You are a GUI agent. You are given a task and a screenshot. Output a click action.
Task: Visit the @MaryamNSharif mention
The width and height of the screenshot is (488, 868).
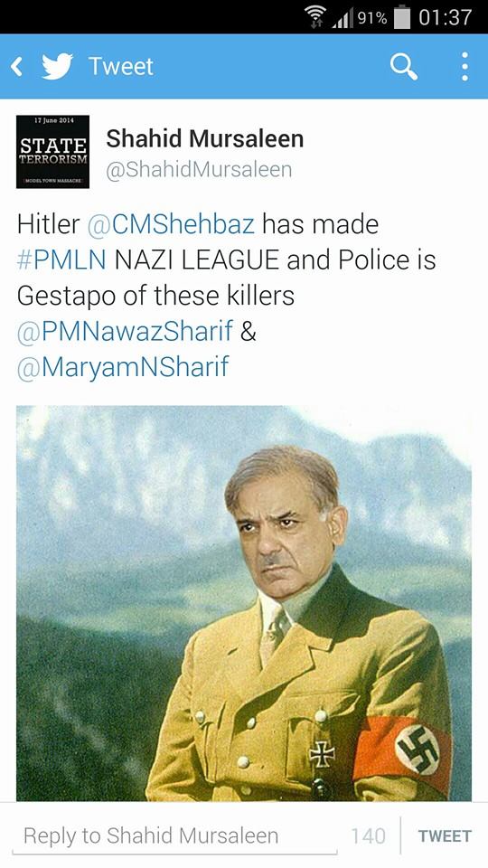123,367
